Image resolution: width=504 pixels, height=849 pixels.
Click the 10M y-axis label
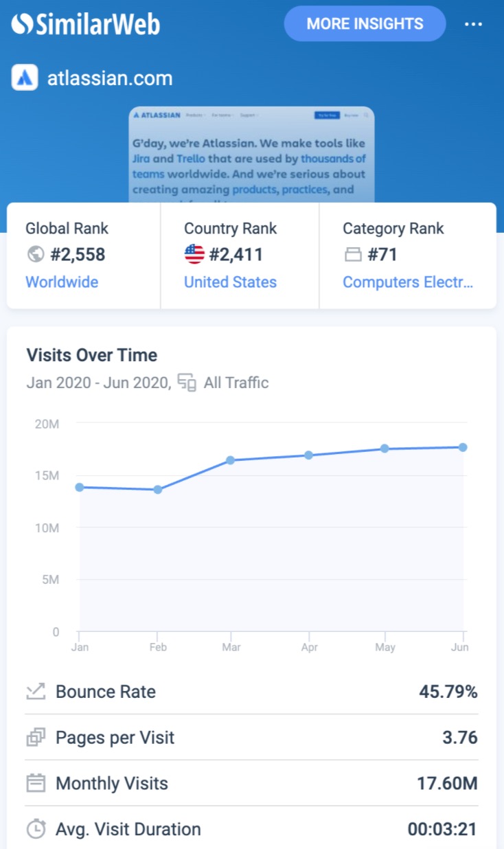[x=47, y=528]
